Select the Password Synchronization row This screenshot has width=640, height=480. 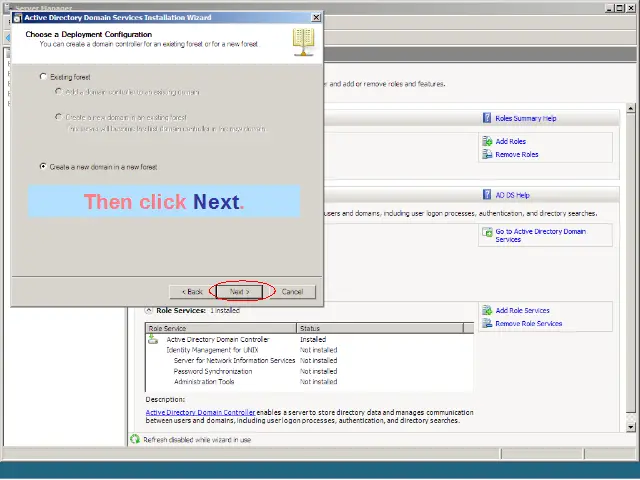(x=309, y=371)
